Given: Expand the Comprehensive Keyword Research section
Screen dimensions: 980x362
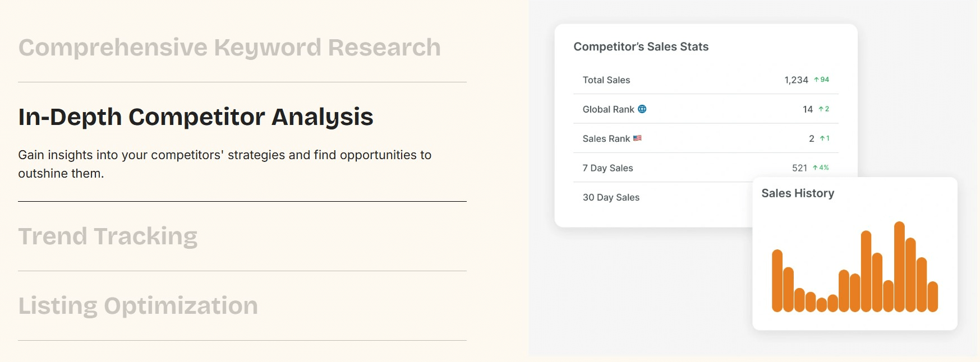Looking at the screenshot, I should pos(229,48).
